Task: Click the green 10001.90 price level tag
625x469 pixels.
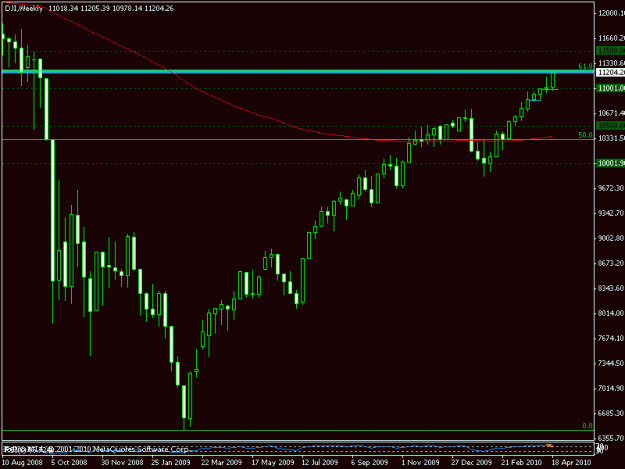Action: point(611,163)
